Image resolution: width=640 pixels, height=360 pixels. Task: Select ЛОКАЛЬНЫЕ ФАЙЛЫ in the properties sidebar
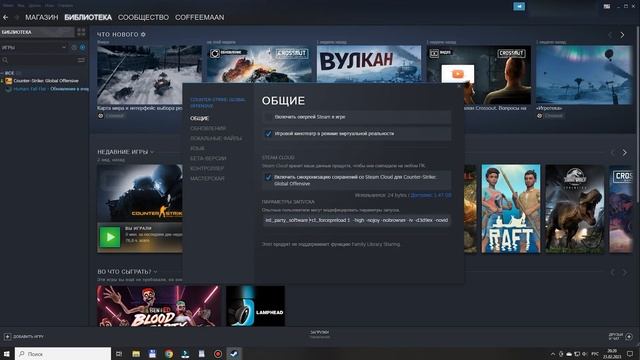coord(216,138)
